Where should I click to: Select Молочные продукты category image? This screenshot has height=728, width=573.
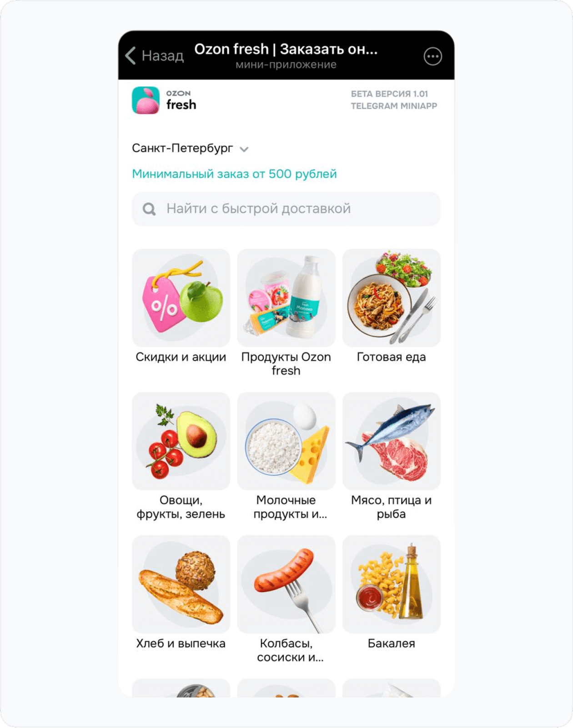point(286,441)
